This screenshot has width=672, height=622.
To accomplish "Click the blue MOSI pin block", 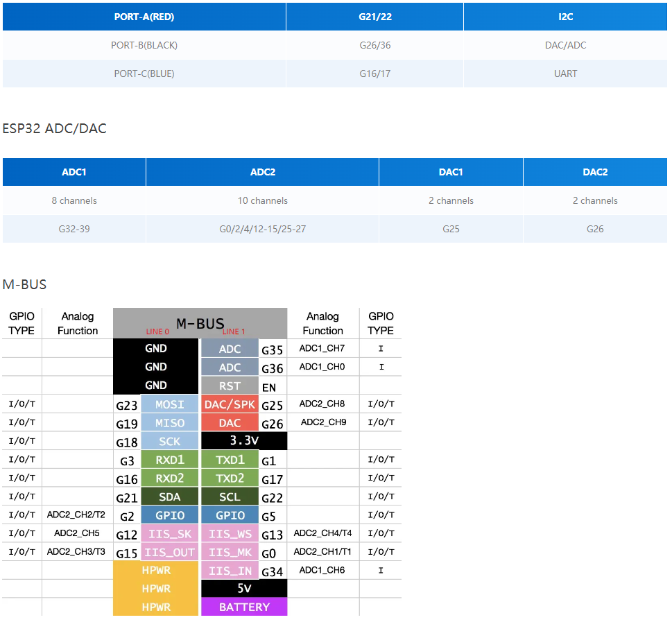I will coord(170,404).
